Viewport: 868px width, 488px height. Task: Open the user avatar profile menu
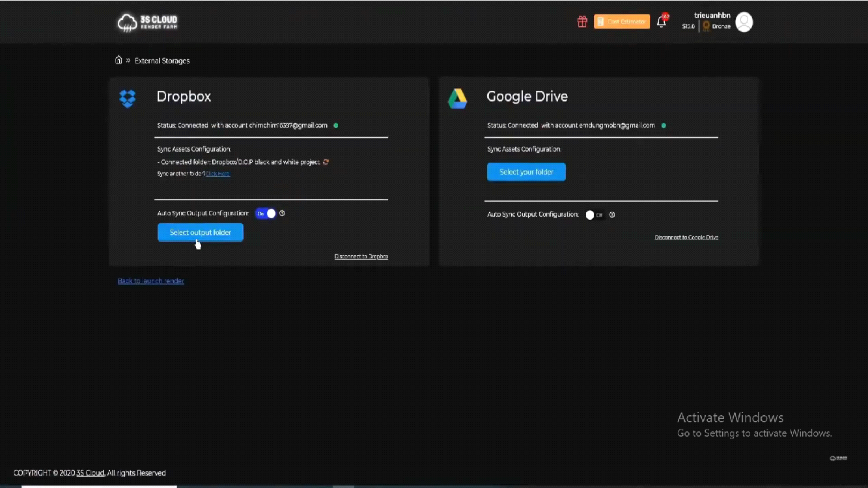point(744,22)
